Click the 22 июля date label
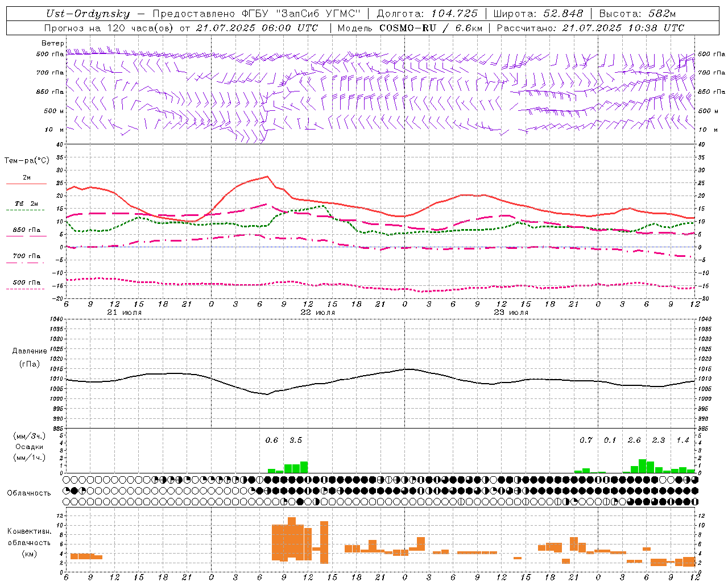 coord(317,313)
